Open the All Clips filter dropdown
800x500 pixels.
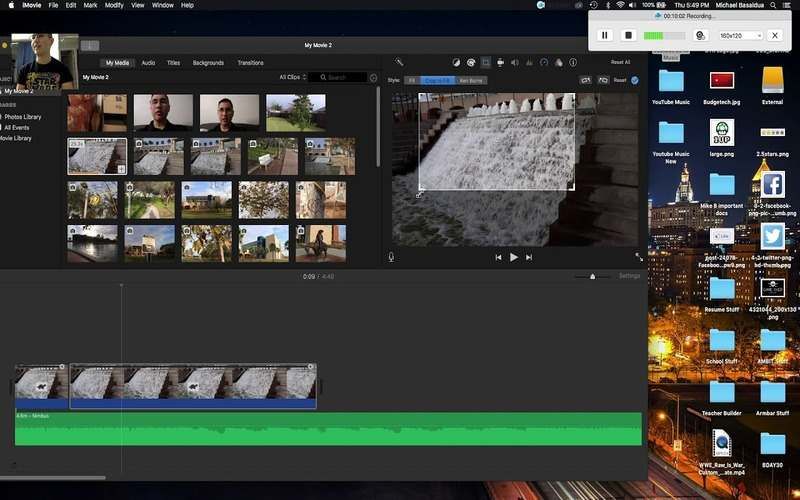pos(291,77)
